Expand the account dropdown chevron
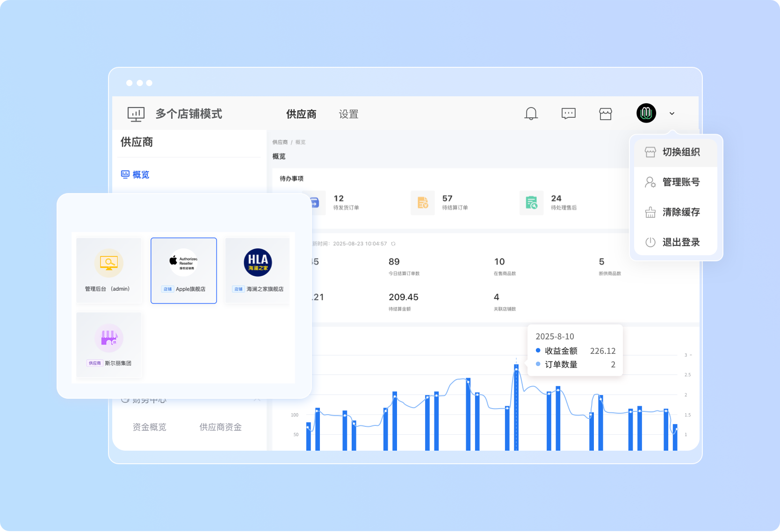Screen dimensions: 780x532 tap(672, 114)
